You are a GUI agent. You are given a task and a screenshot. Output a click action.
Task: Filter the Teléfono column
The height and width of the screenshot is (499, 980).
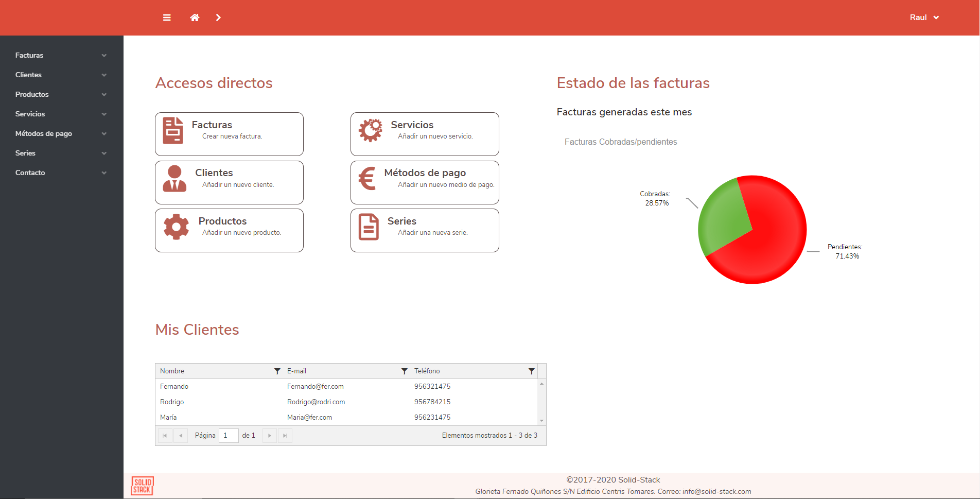pos(531,371)
